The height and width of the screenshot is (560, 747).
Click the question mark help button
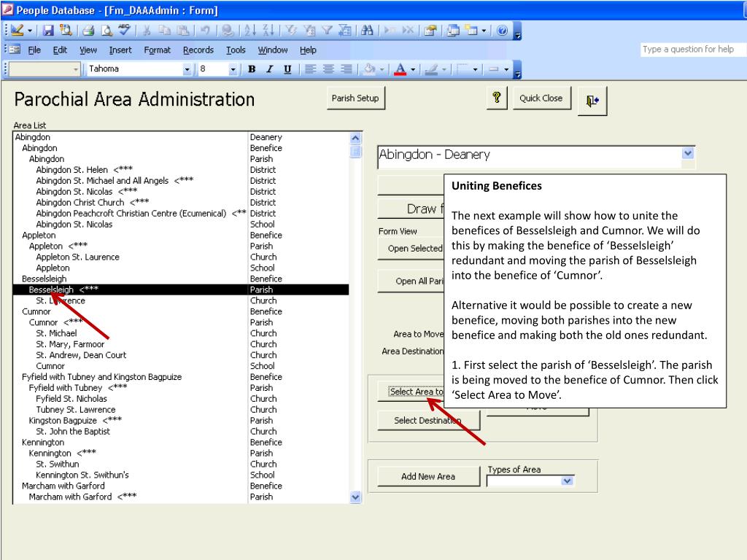coord(496,98)
